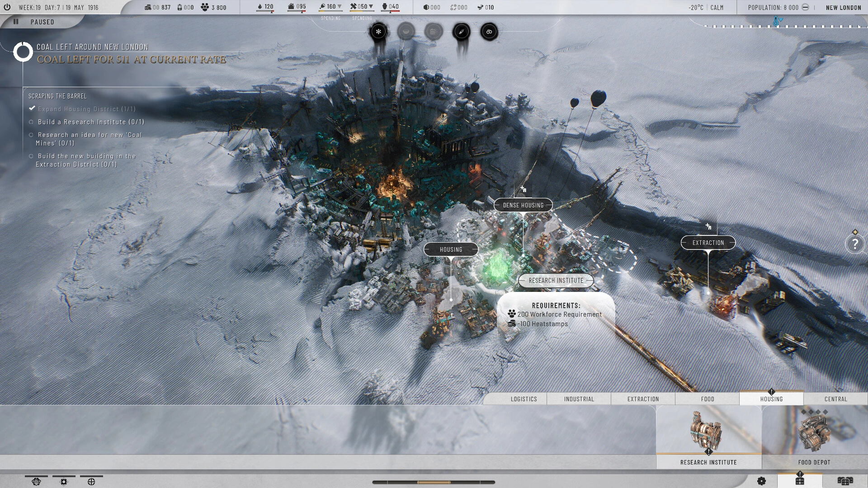
Task: Expand the Scraping the Barrel quest
Action: click(x=58, y=96)
